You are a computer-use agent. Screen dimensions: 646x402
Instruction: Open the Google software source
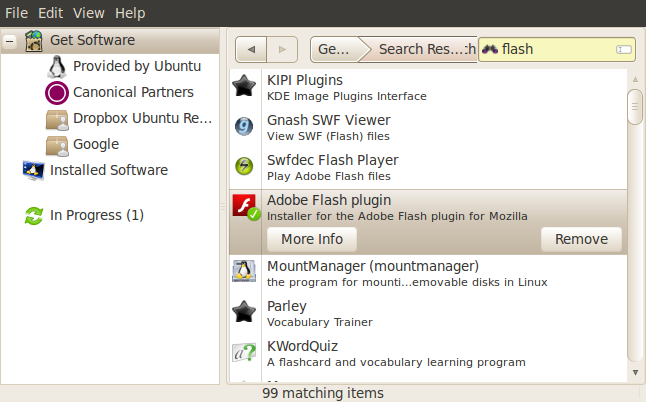(x=96, y=144)
